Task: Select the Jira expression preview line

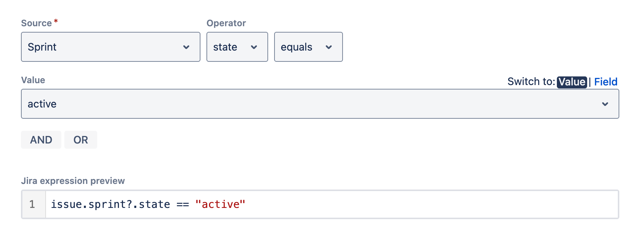Action: click(299, 204)
